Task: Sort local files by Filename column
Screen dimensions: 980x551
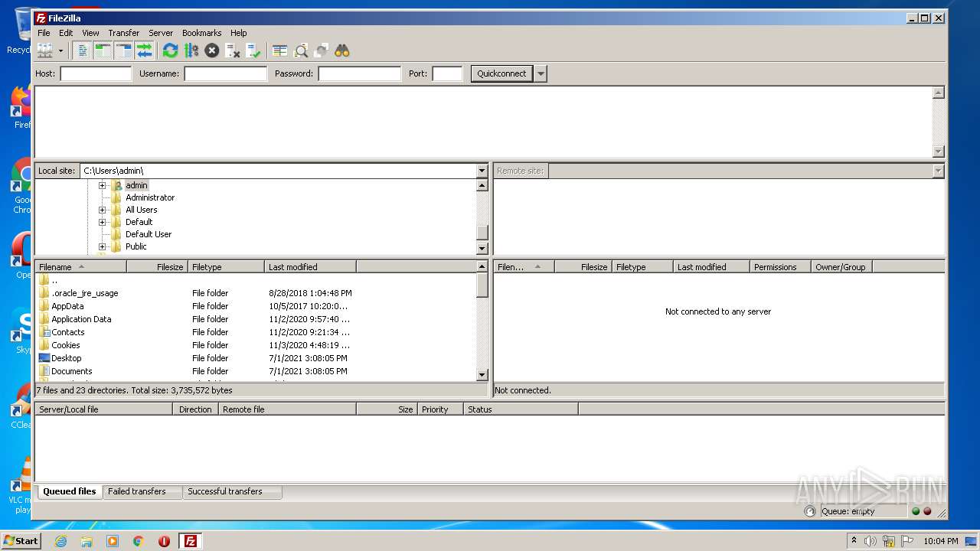Action: coord(80,267)
